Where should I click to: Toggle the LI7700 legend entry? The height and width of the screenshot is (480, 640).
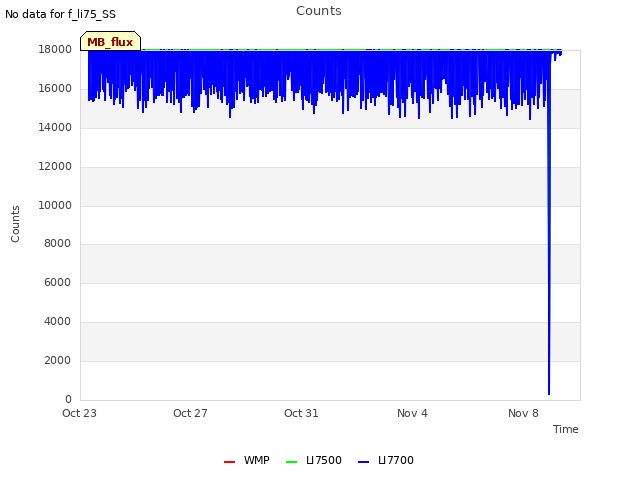tap(386, 460)
